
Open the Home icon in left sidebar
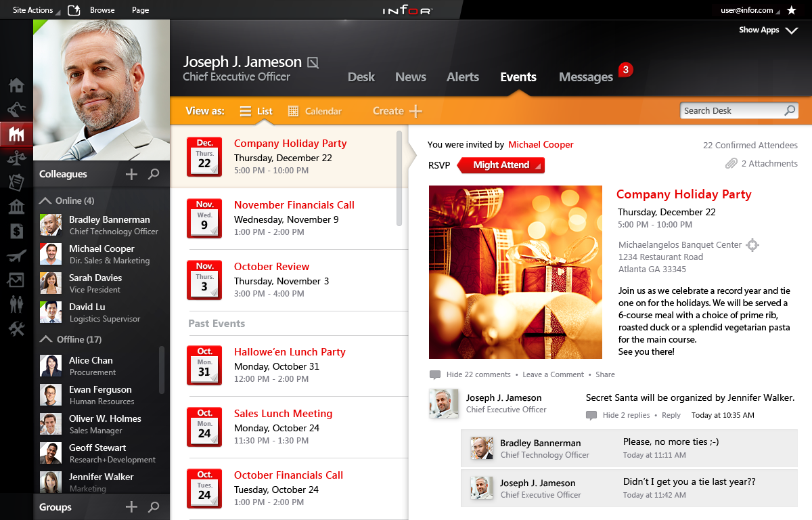[16, 85]
